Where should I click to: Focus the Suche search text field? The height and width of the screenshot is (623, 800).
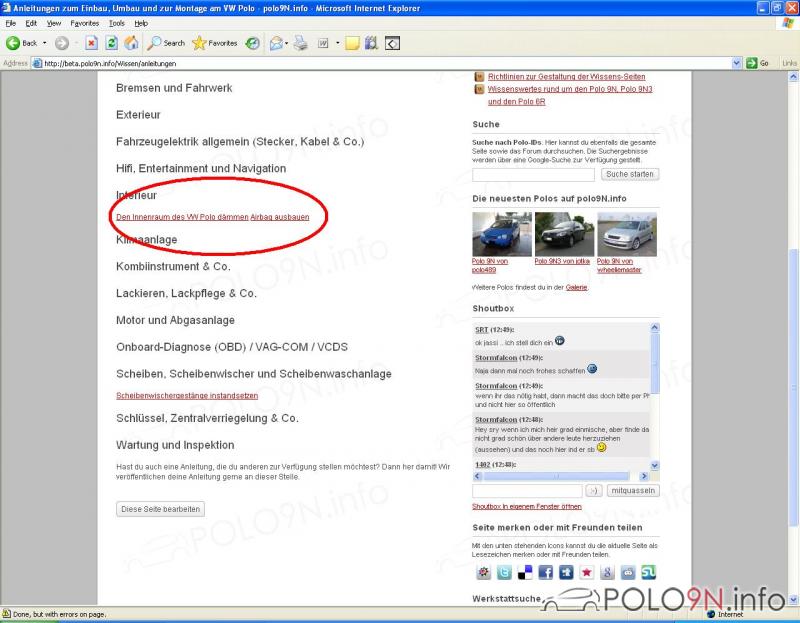533,175
